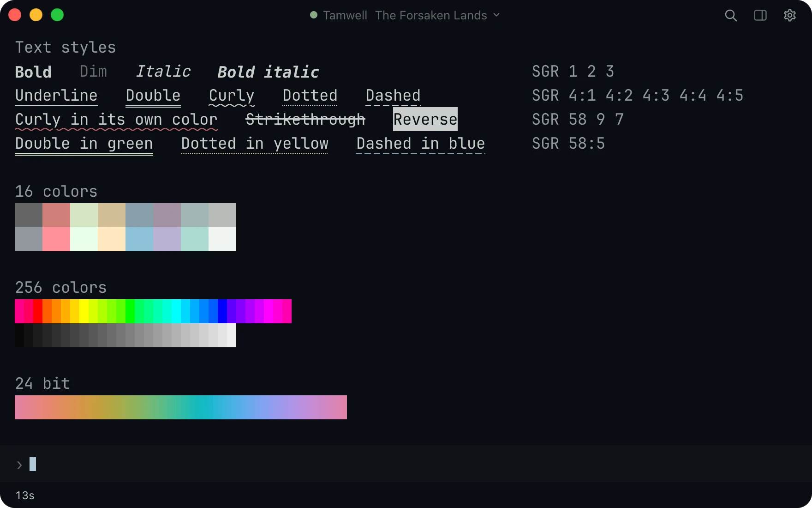The width and height of the screenshot is (812, 508).
Task: Click 'Curly in its own color'
Action: (116, 120)
